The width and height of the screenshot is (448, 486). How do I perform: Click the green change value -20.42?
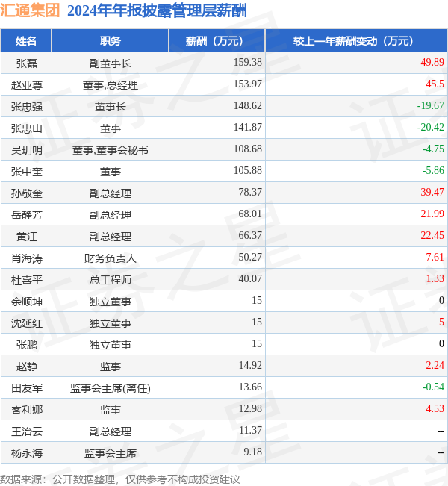(430, 127)
